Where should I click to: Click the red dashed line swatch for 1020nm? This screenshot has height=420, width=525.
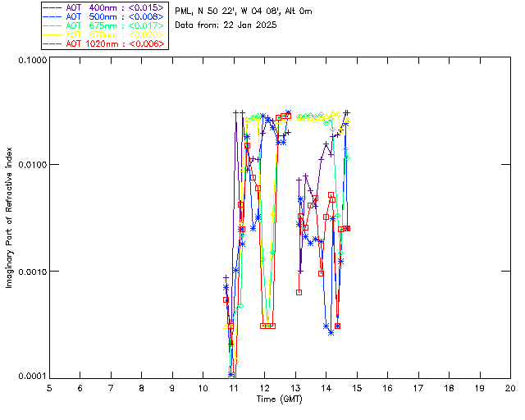54,43
